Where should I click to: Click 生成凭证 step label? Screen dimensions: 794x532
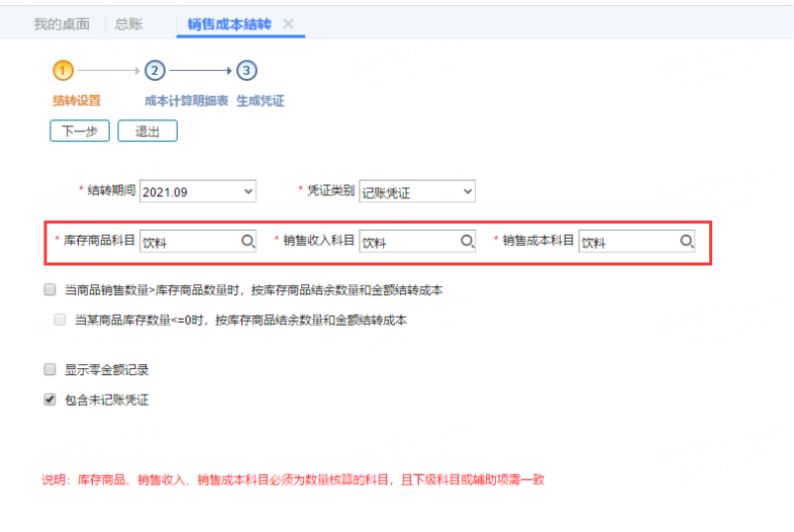[x=261, y=101]
